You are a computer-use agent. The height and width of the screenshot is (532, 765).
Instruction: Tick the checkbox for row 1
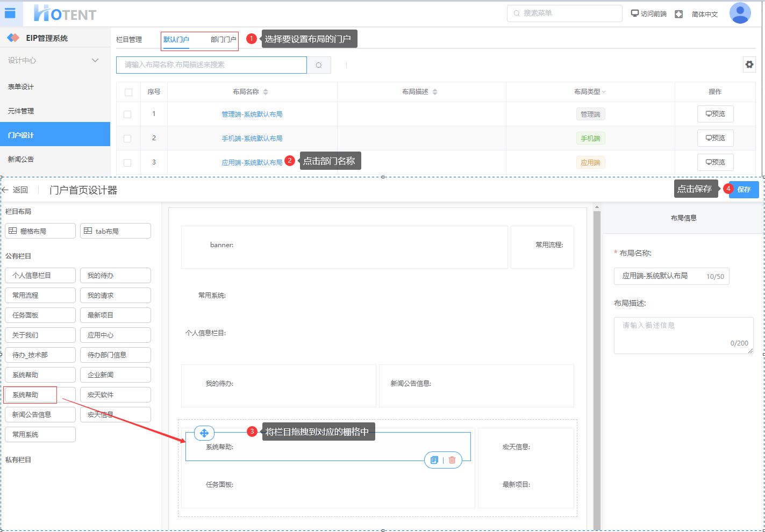tap(127, 114)
